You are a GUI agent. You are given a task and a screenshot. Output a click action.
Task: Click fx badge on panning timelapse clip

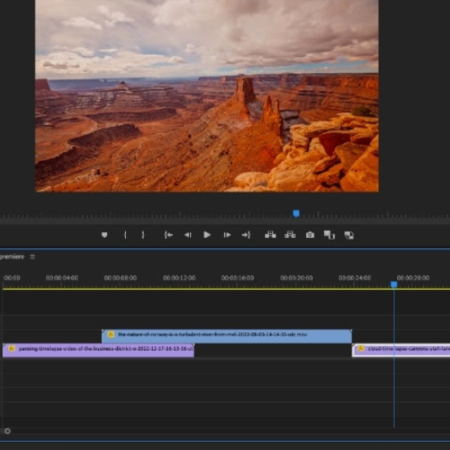pos(12,349)
